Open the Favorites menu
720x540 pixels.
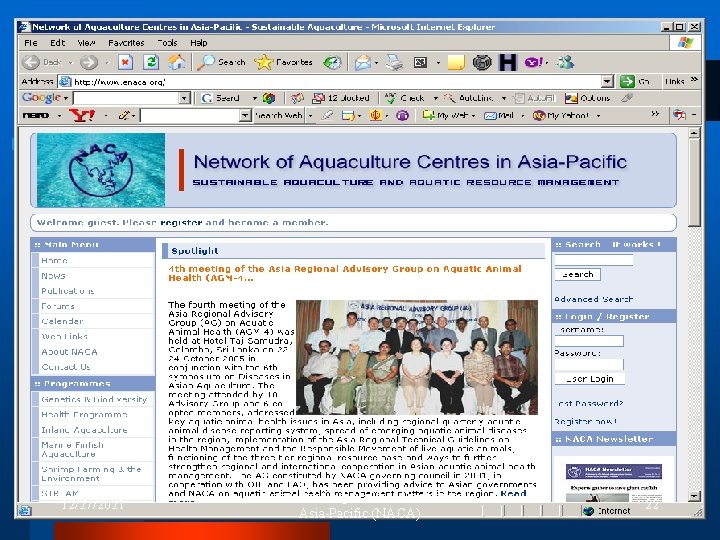coord(126,43)
